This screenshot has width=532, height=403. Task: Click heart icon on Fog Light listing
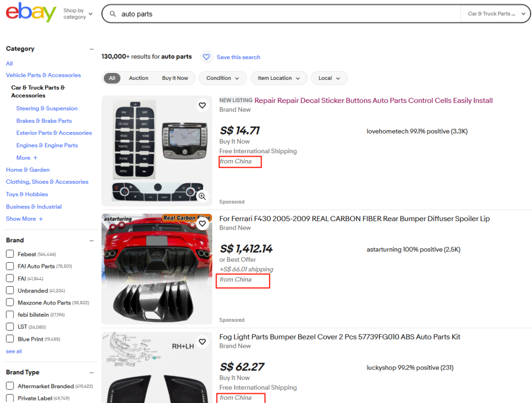coord(202,342)
